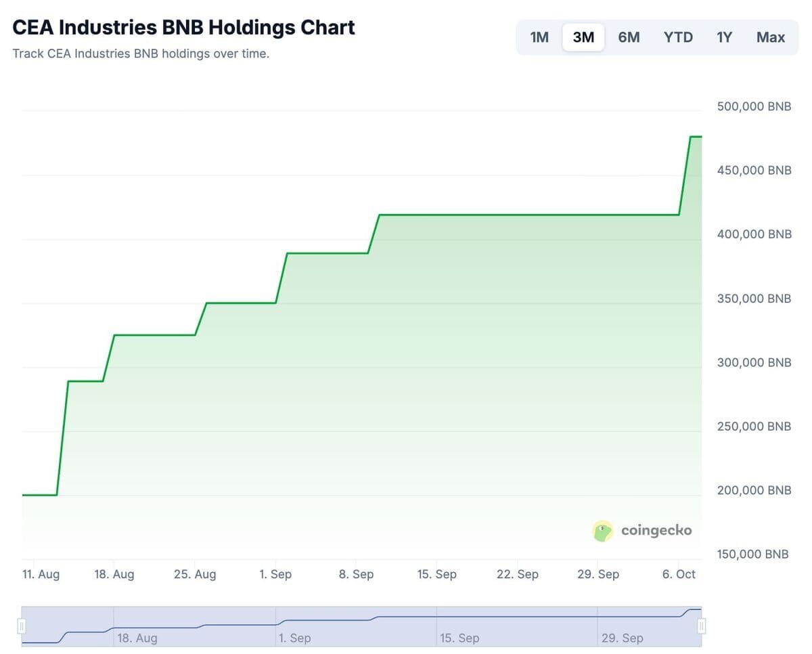Screen dimensions: 812x654
Task: Click the navigator's 18. Aug label
Action: click(137, 638)
